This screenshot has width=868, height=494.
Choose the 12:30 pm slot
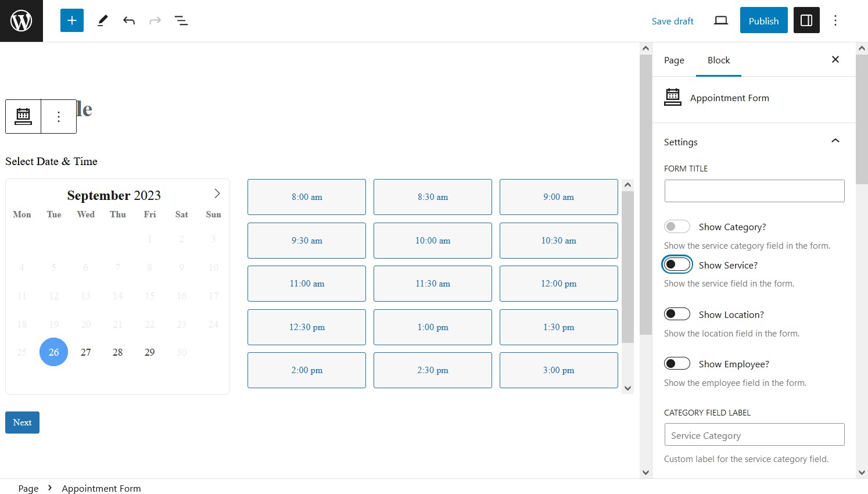(307, 327)
